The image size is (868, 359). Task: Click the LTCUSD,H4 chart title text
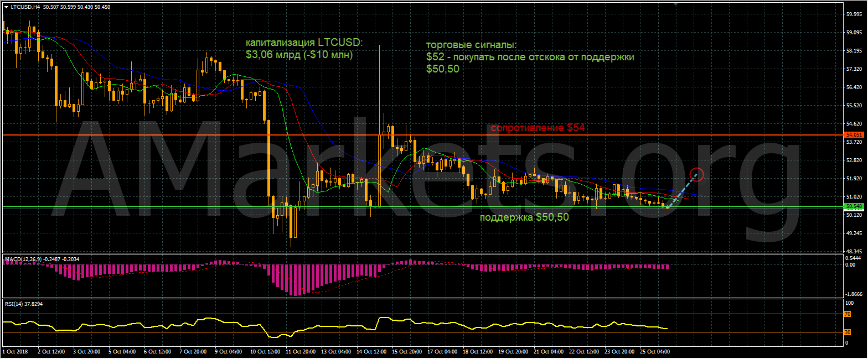click(25, 7)
